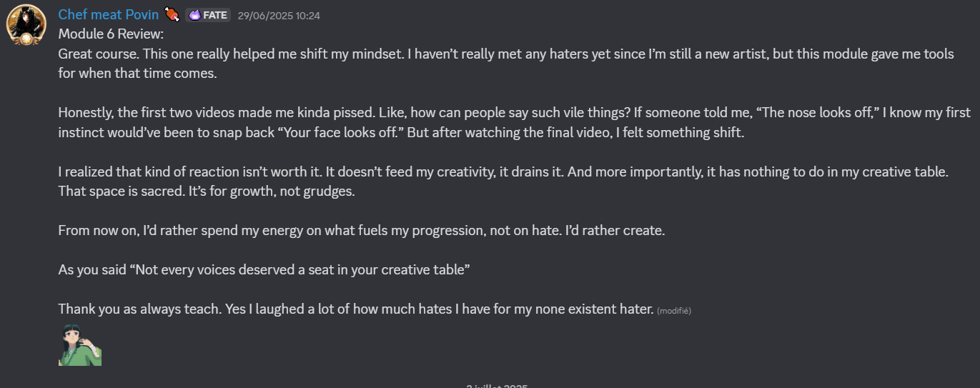Viewport: 980px width, 388px height.
Task: Open the green-haired character sticker
Action: pyautogui.click(x=80, y=344)
